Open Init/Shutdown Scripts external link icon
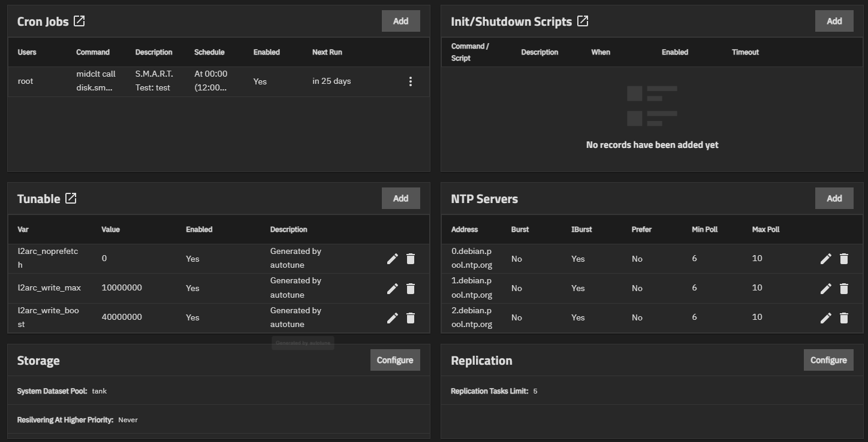This screenshot has width=868, height=442. [x=583, y=22]
